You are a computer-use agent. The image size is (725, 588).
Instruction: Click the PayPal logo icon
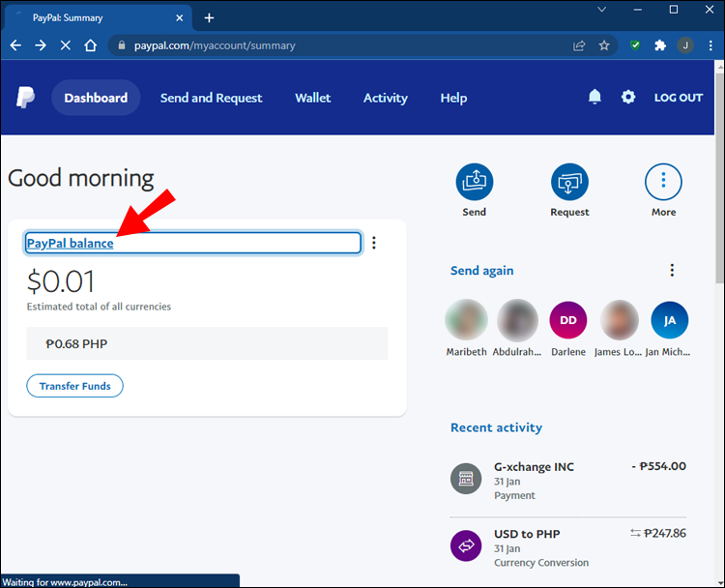click(25, 97)
